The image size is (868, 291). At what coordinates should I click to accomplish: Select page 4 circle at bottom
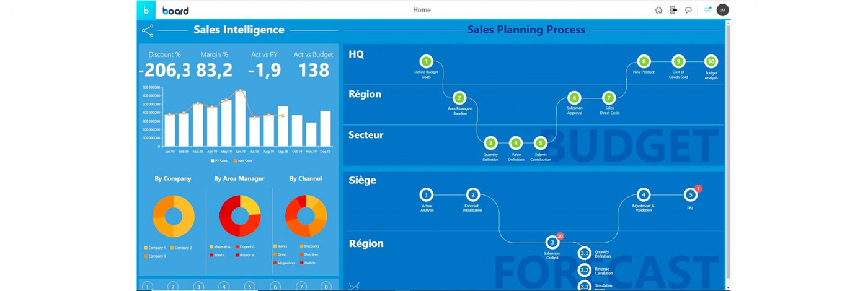(224, 287)
